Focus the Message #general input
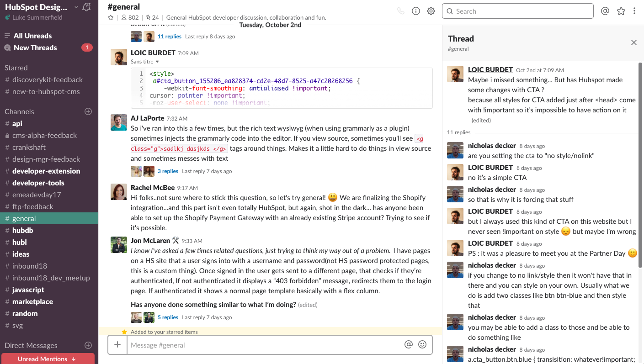644x364 pixels. [x=265, y=345]
